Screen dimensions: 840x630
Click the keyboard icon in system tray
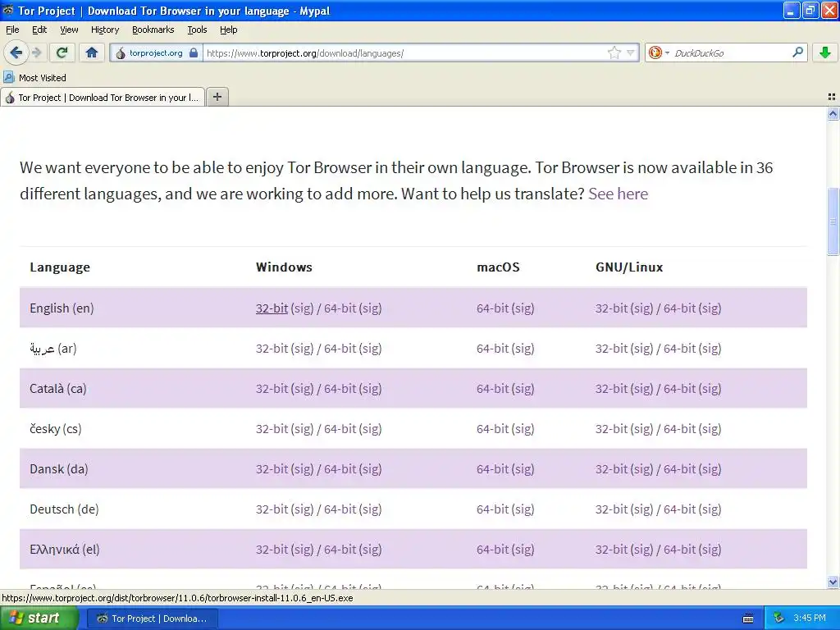pyautogui.click(x=748, y=619)
